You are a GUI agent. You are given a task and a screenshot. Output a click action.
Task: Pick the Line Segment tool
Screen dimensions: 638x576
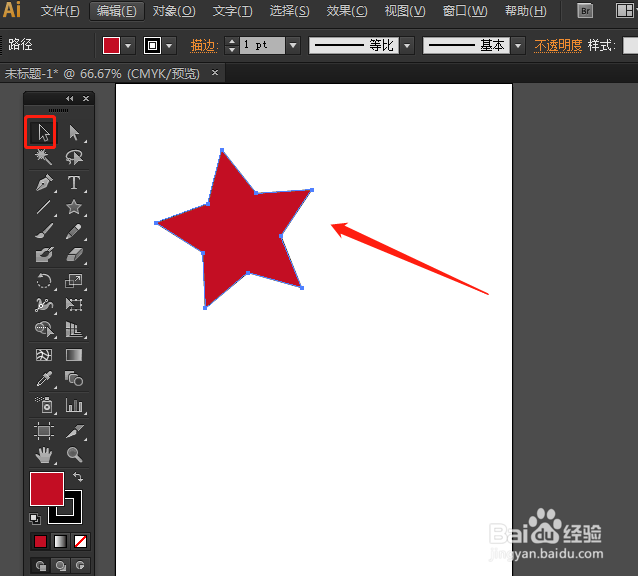[x=44, y=207]
